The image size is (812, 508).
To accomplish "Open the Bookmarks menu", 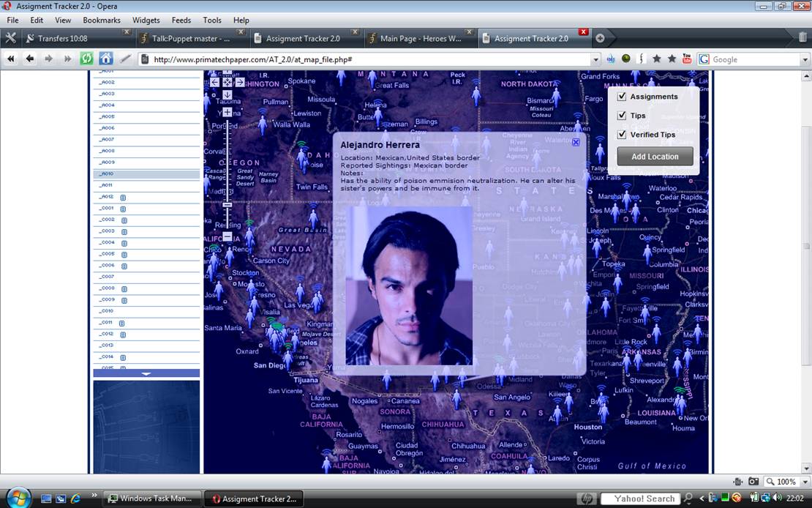I will tap(102, 20).
